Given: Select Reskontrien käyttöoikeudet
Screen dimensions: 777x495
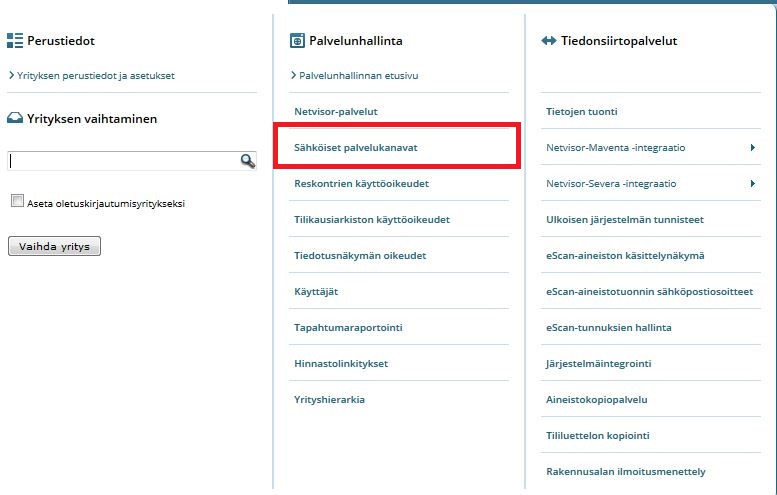Looking at the screenshot, I should [x=361, y=183].
